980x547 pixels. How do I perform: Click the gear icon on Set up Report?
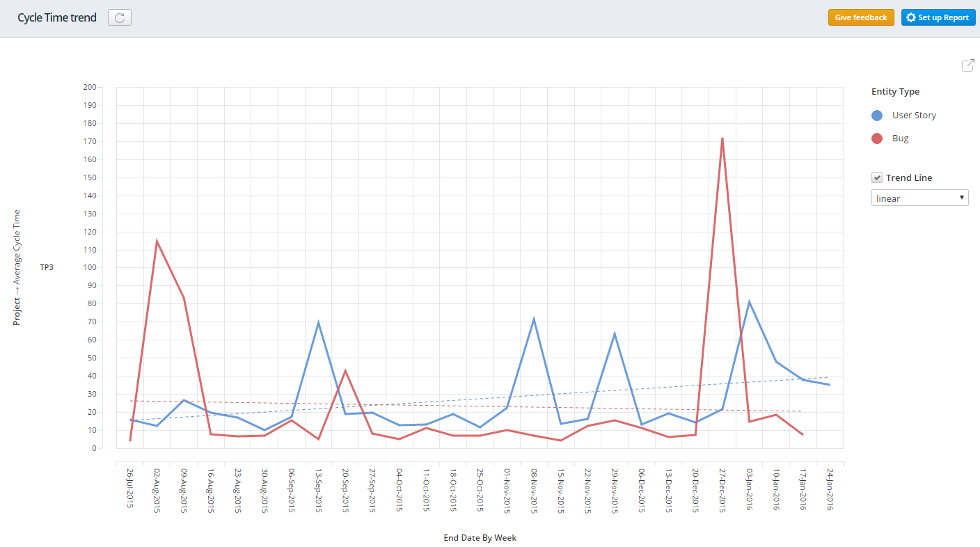click(912, 17)
